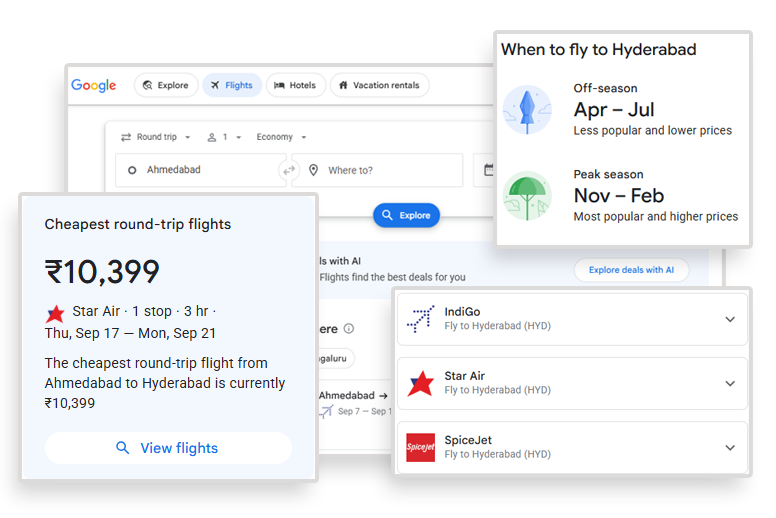Click the 'Apr – Jul' text
Image resolution: width=776 pixels, height=518 pixels.
tap(614, 110)
